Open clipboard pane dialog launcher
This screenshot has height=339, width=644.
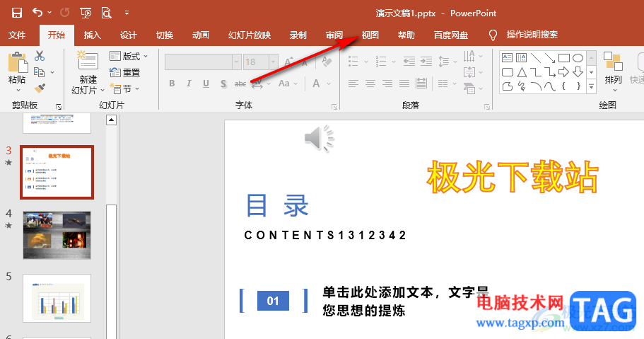coord(59,107)
